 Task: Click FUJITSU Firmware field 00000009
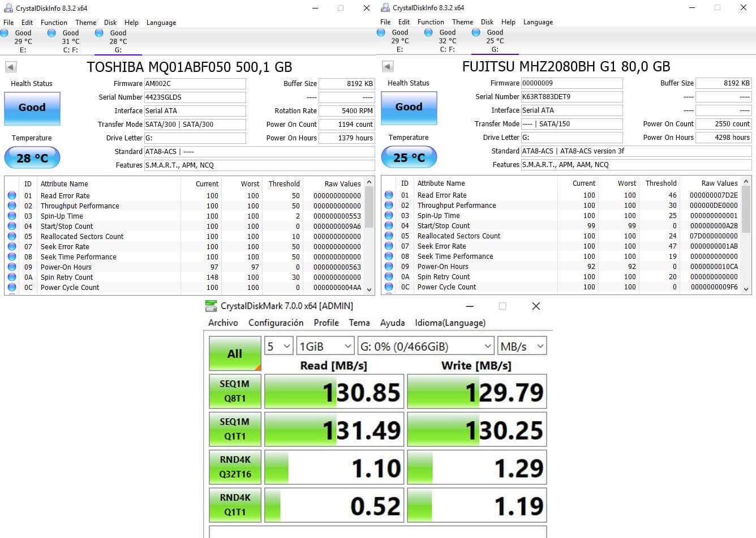(572, 83)
